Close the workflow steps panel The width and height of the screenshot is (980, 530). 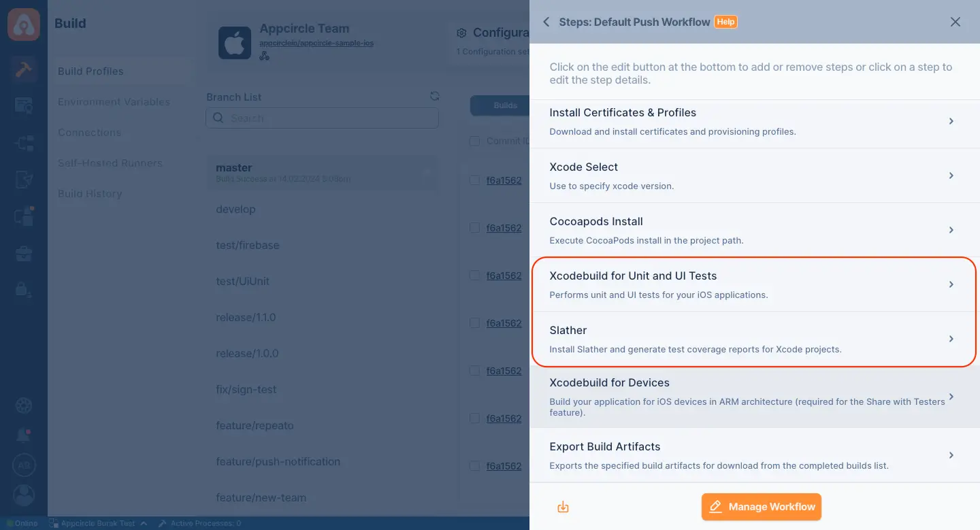pos(955,22)
